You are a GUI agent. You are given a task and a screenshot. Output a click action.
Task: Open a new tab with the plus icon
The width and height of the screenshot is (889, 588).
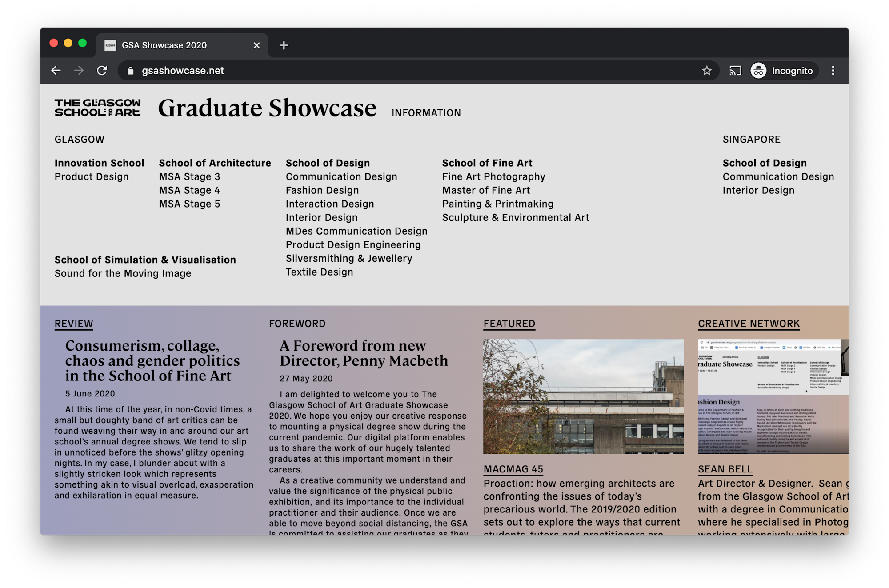coord(284,45)
